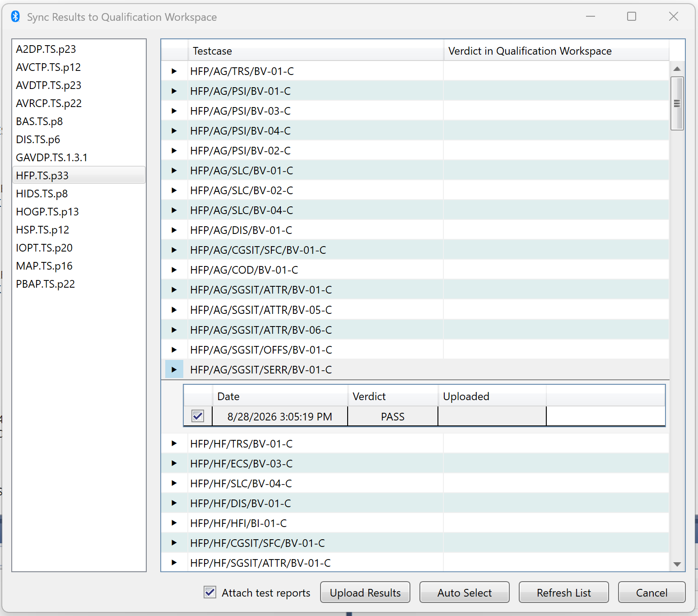
Task: Click the PASS verdict cell
Action: point(393,416)
